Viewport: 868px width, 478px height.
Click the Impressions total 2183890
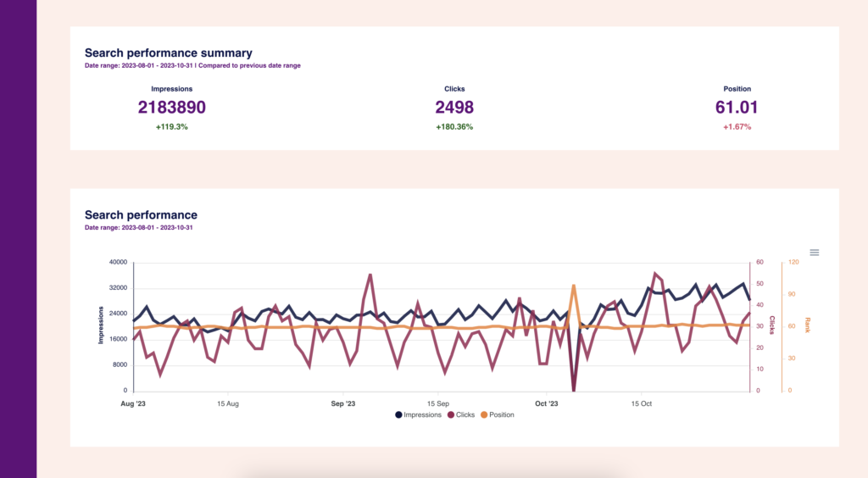coord(172,108)
